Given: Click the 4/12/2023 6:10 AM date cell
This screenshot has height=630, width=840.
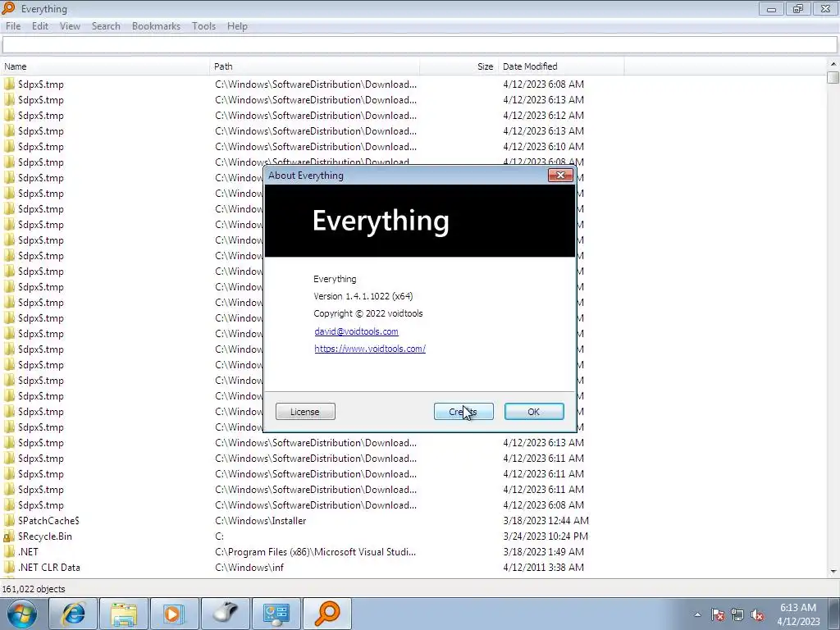Looking at the screenshot, I should coord(543,146).
